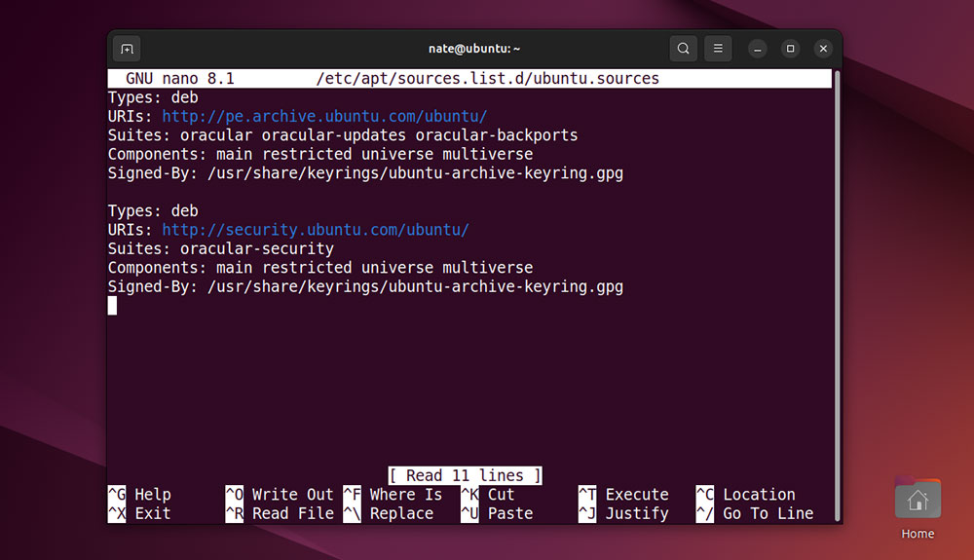Maximize the terminal window
This screenshot has height=560, width=974.
point(790,49)
